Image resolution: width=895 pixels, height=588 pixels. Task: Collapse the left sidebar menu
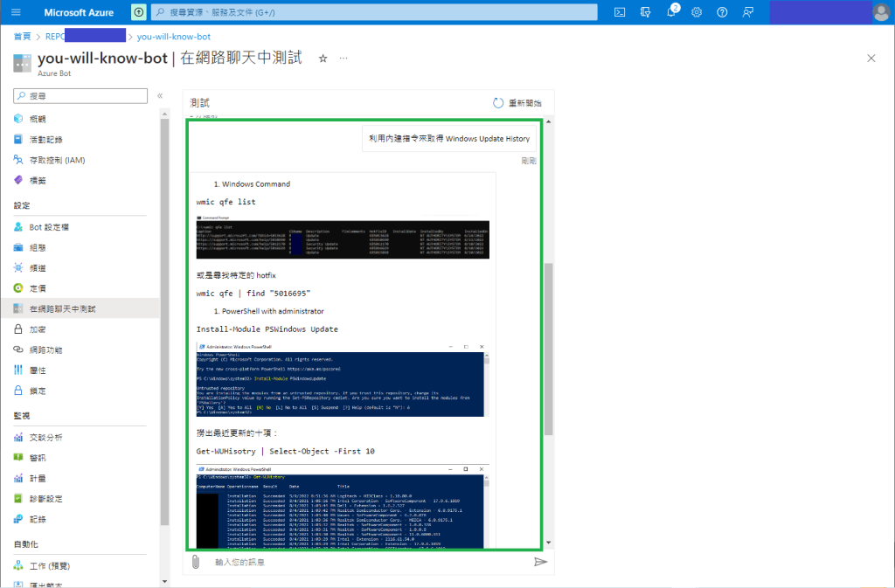point(160,95)
